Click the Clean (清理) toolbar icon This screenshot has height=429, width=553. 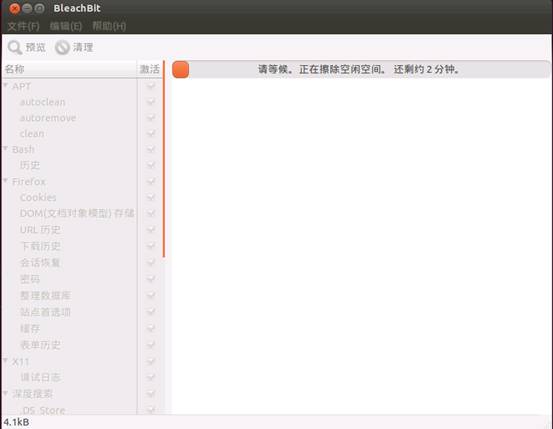pos(62,47)
